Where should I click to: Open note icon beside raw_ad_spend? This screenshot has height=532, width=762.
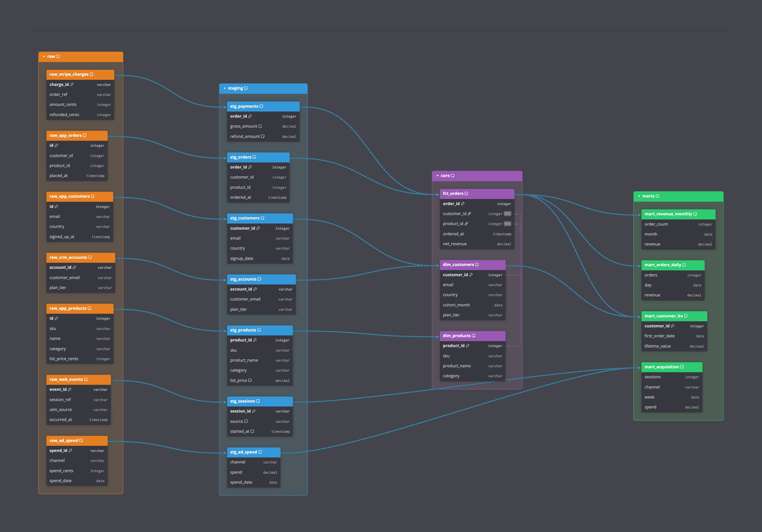[x=81, y=440]
